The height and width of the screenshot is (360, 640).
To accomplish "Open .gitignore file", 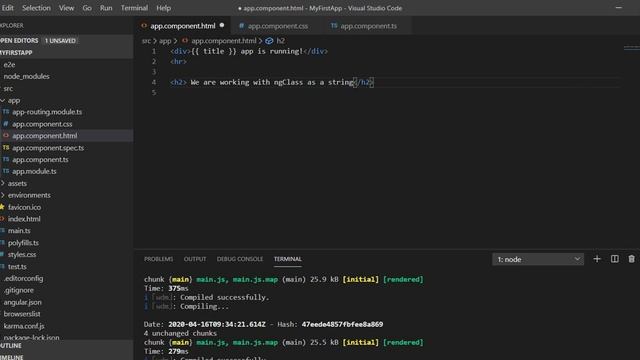I will point(19,290).
